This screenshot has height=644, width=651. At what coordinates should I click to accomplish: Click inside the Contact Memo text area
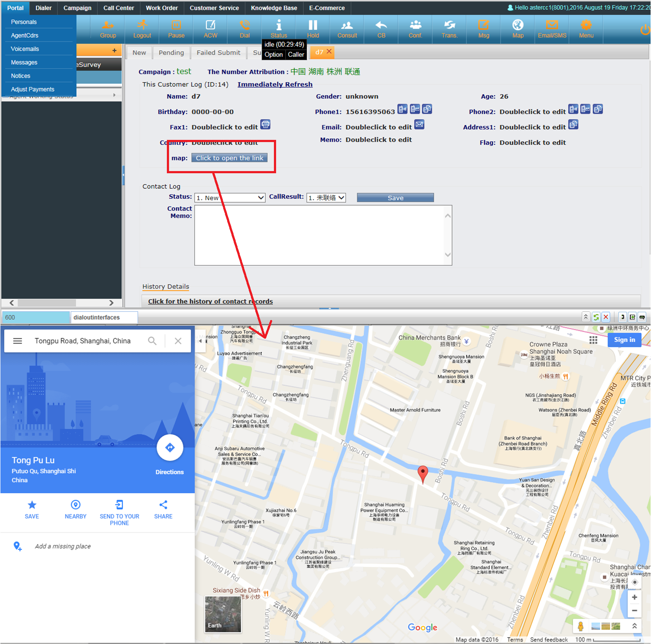(x=319, y=235)
